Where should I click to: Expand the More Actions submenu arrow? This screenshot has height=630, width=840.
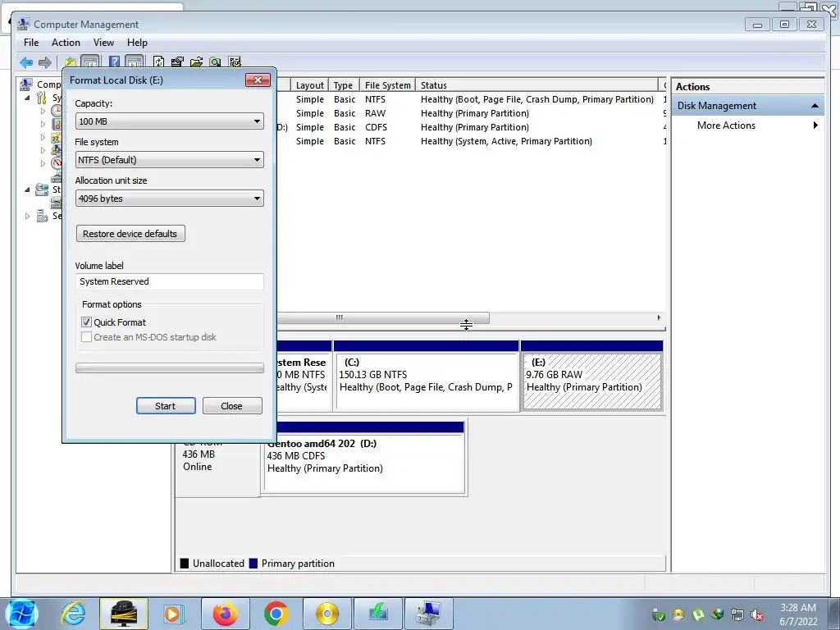point(815,126)
